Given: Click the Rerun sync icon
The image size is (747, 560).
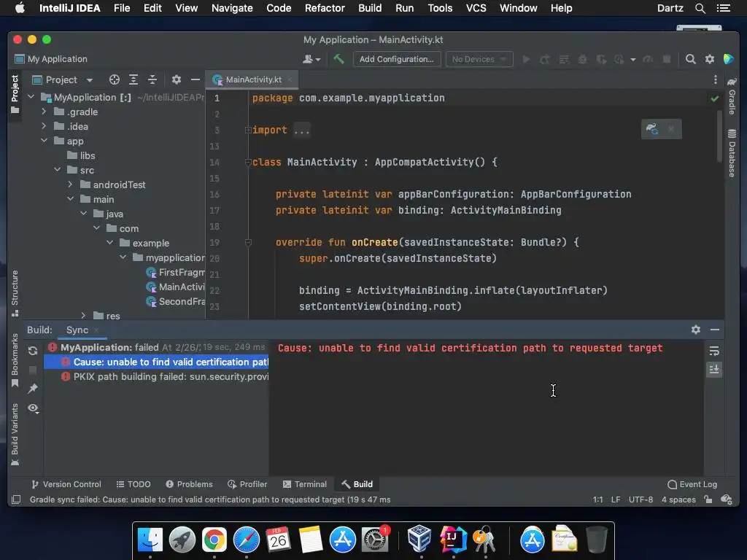Looking at the screenshot, I should click(x=33, y=351).
